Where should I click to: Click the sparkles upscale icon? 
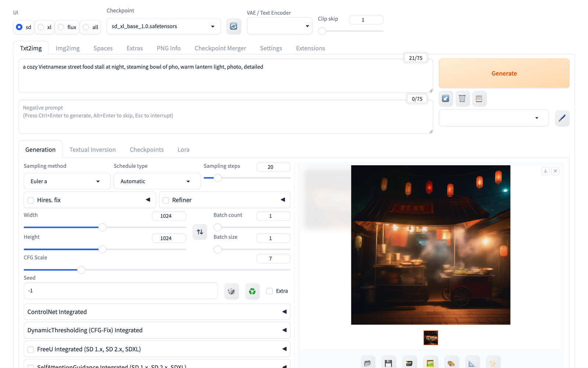pos(493,363)
